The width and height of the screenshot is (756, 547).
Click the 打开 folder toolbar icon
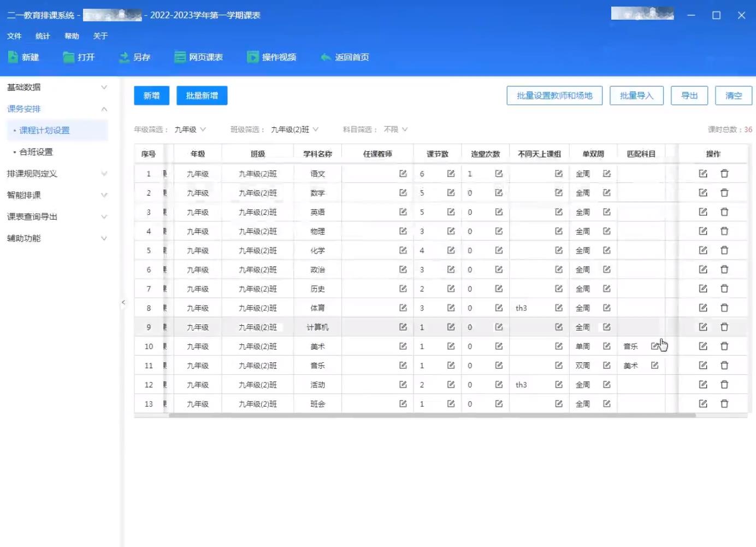coord(68,57)
